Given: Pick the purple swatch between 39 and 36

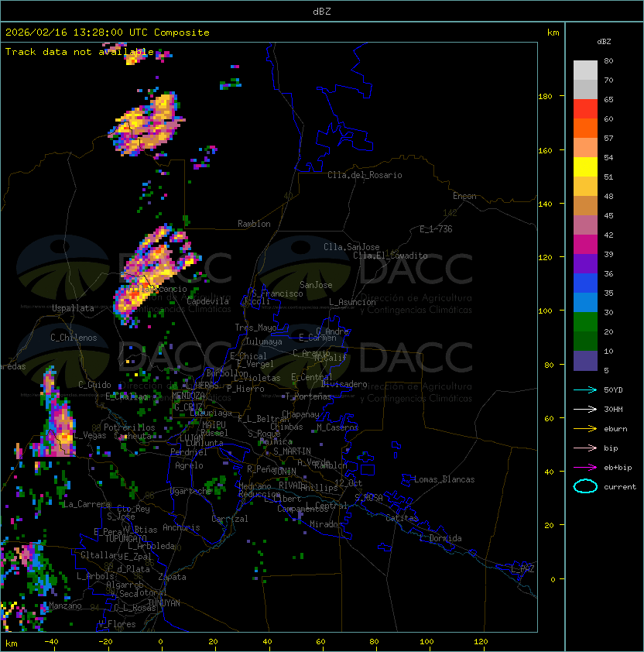Looking at the screenshot, I should 585,263.
